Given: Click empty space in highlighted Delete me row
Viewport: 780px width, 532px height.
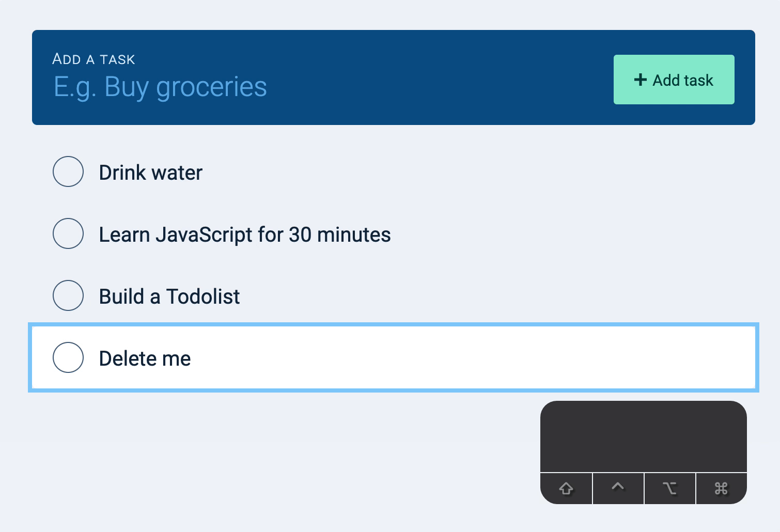Looking at the screenshot, I should tap(465, 357).
